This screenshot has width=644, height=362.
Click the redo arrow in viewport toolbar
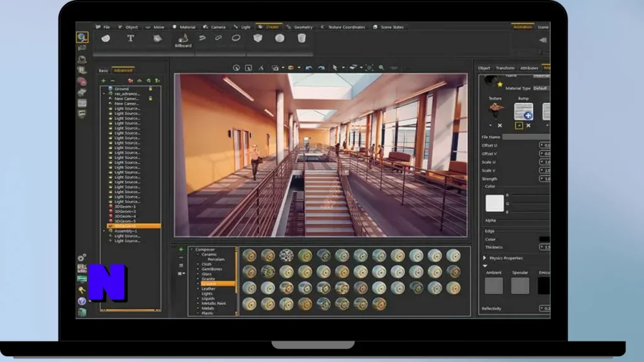coord(321,68)
